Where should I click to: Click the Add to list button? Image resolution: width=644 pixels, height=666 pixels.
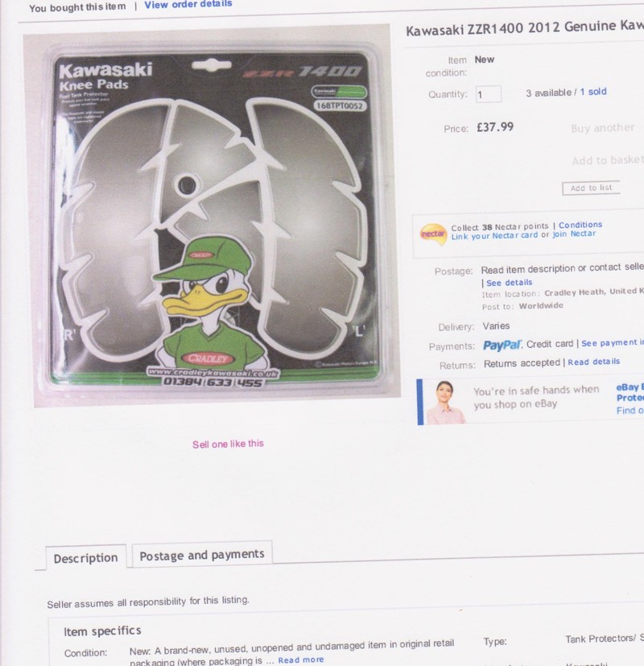coord(591,188)
